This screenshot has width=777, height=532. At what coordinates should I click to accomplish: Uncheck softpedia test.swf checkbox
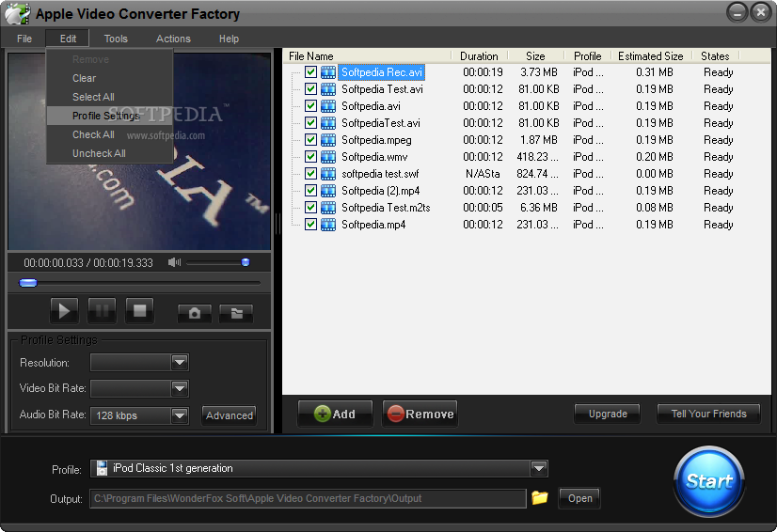pos(310,174)
